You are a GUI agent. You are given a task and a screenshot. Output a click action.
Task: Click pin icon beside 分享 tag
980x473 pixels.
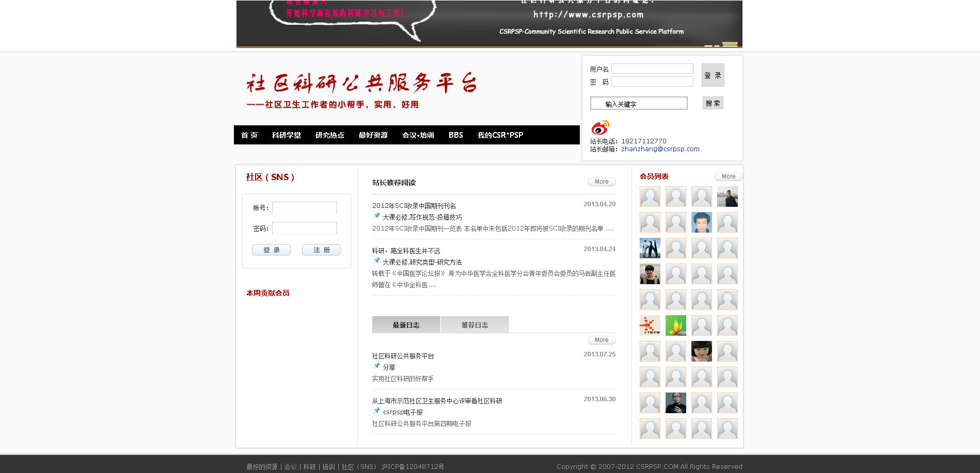click(377, 366)
